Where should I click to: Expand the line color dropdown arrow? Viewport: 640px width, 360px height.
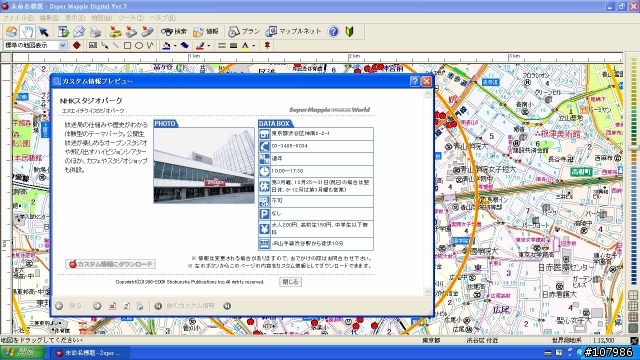click(x=209, y=46)
